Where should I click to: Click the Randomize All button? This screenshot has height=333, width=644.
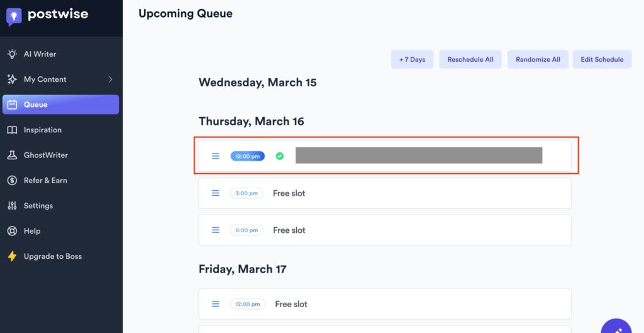point(538,60)
